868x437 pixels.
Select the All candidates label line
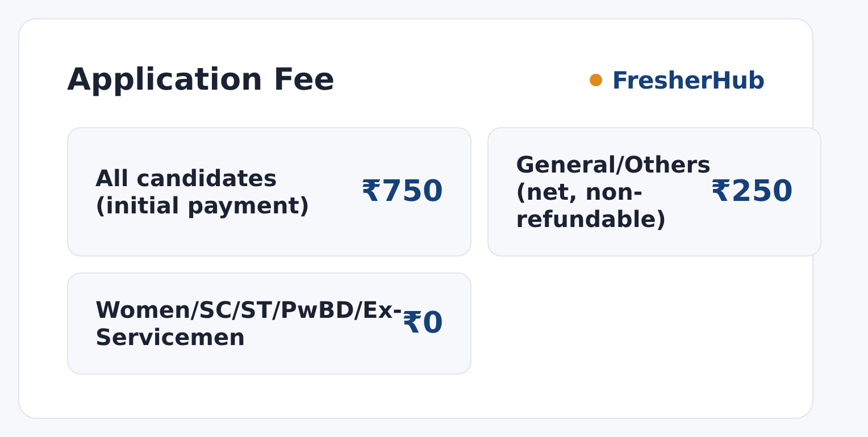[186, 179]
